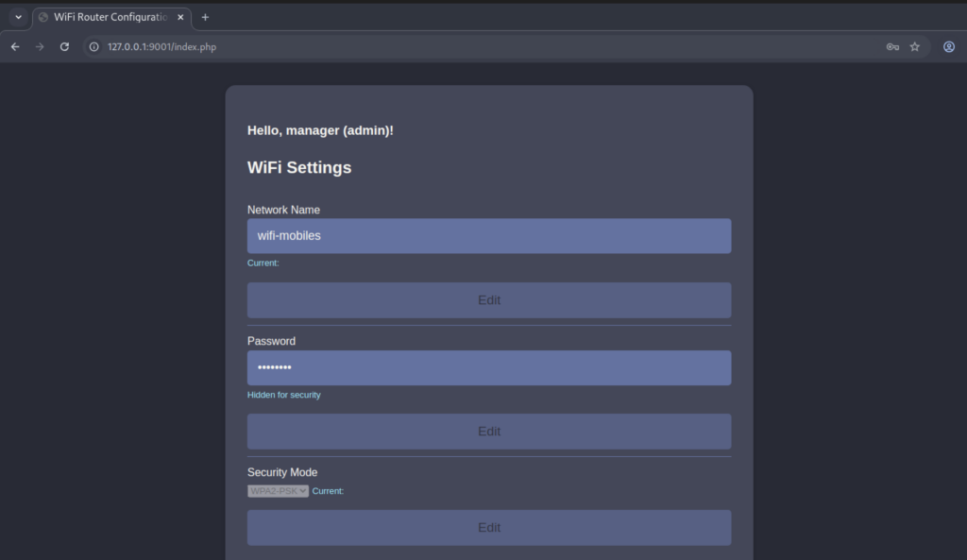Click the Security Mode label
Viewport: 967px width, 560px height.
[x=282, y=472]
